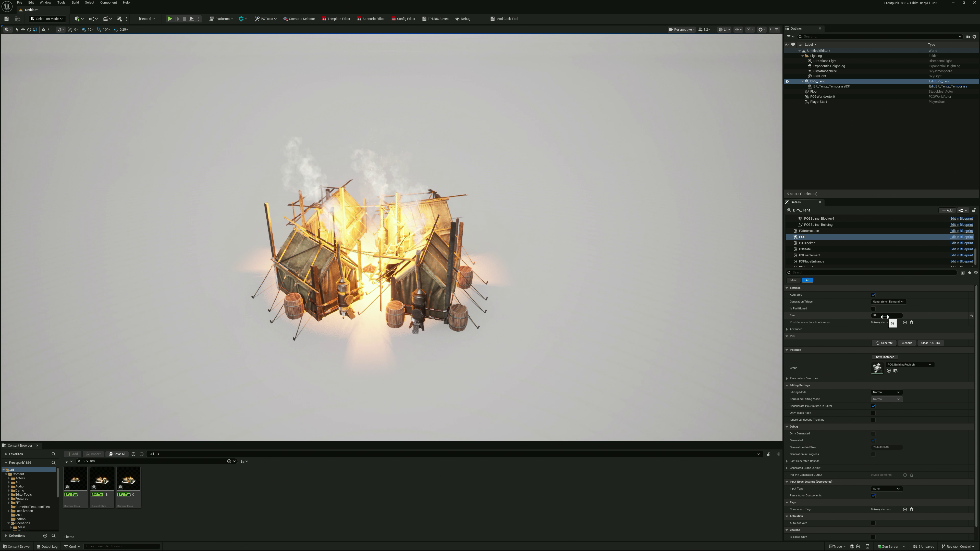
Task: Open the add-content cube plus icon menu
Action: [x=79, y=19]
